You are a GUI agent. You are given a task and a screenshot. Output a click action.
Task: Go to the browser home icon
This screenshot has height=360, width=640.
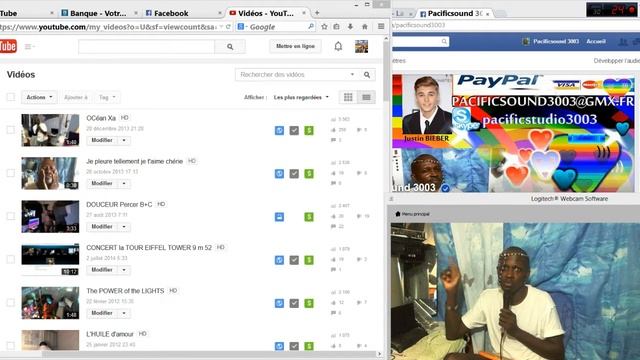(x=364, y=27)
